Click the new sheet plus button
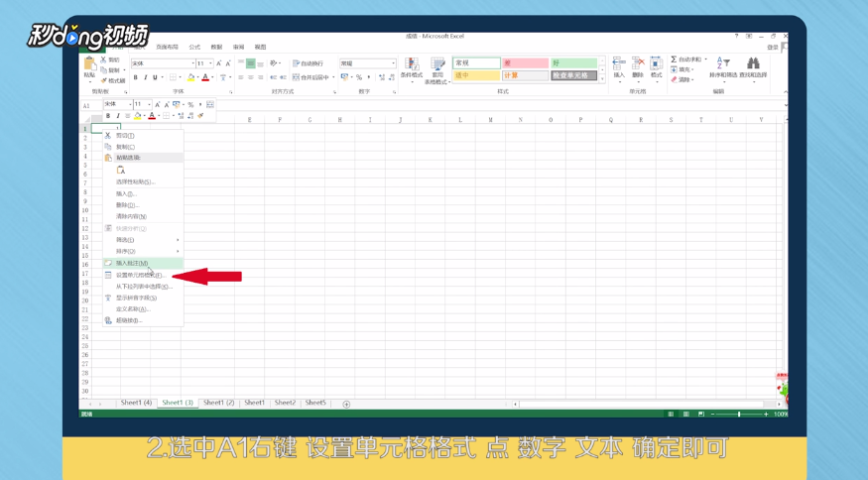The height and width of the screenshot is (480, 868). pos(346,405)
